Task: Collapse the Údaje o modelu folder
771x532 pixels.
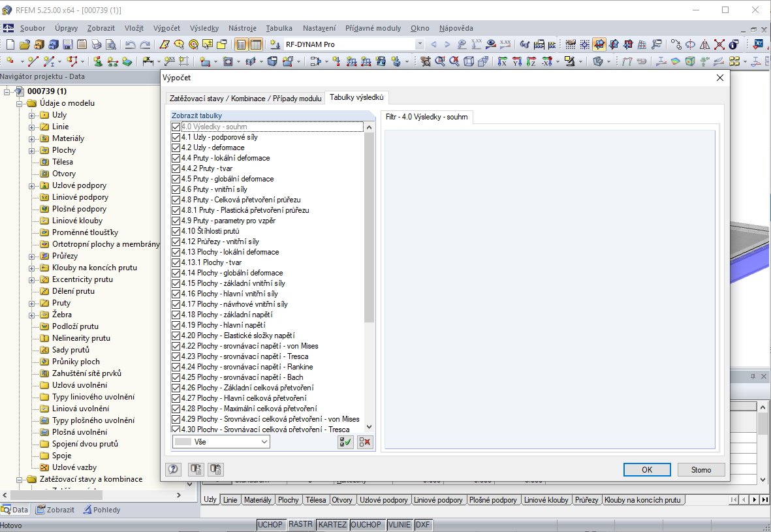Action: tap(19, 103)
